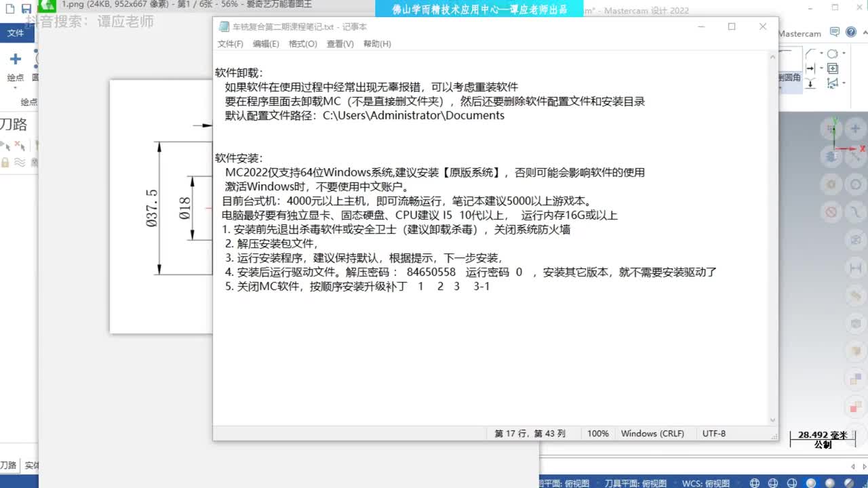Click the deselect-operations icon in 刀路 panel
Viewport: 868px width, 488px height.
(x=20, y=146)
